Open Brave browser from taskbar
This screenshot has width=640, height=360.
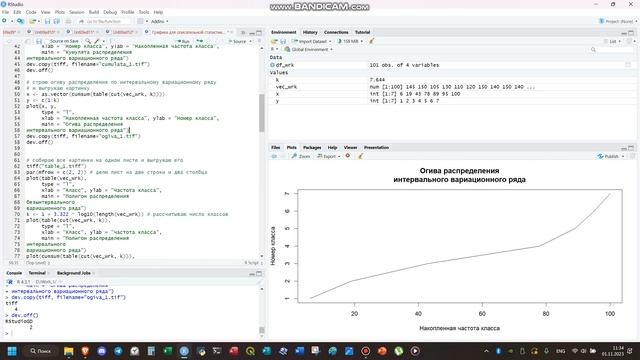[85, 351]
